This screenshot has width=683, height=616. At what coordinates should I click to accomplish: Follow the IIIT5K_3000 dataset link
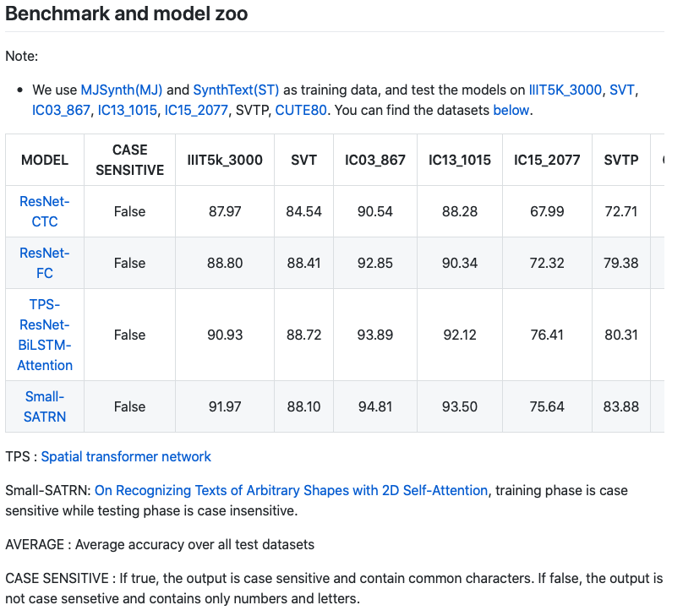565,90
